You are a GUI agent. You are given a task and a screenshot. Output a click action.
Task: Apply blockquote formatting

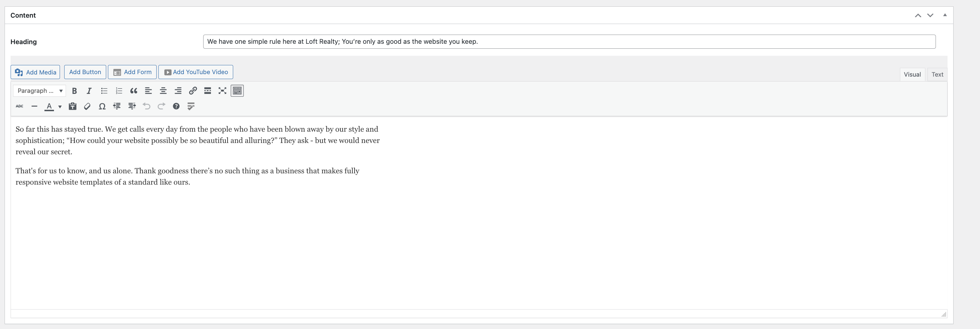(134, 91)
